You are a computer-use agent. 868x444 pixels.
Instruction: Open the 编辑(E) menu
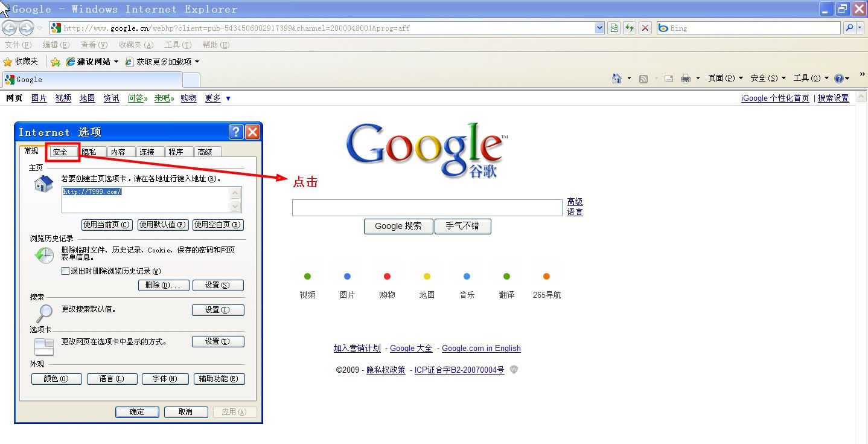(56, 45)
